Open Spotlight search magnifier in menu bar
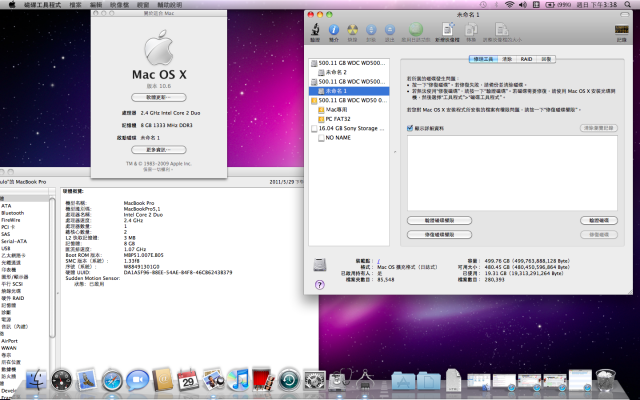The image size is (640, 400). click(x=628, y=4)
